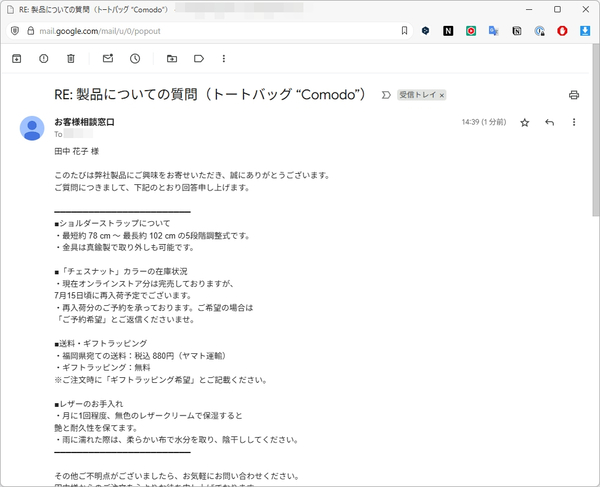Remove the 受信トレイ label with its x
Image resolution: width=600 pixels, height=487 pixels.
[442, 95]
